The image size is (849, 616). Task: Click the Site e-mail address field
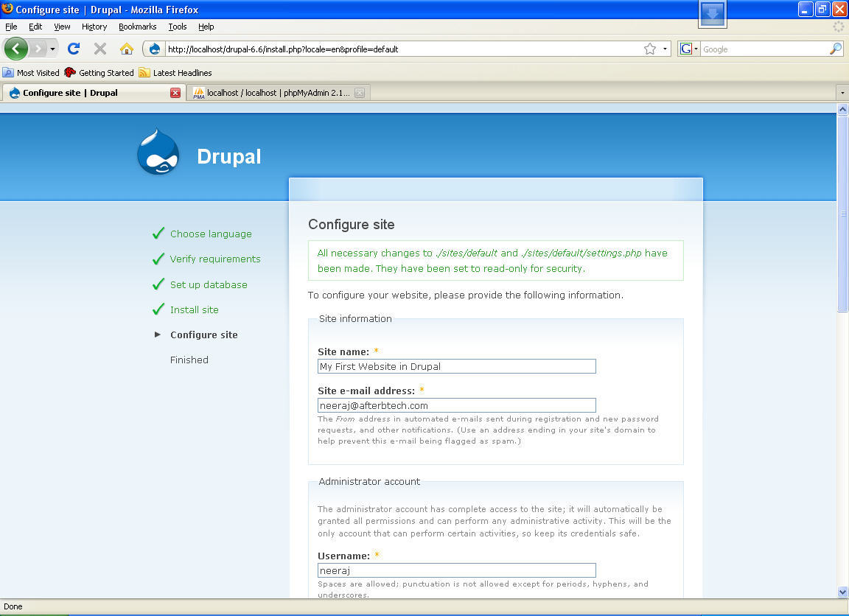tap(456, 405)
